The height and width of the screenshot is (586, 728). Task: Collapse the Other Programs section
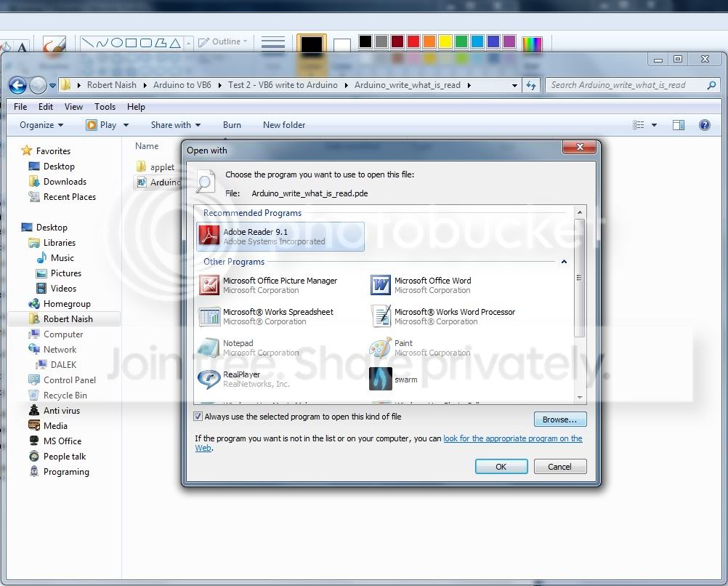(x=564, y=262)
